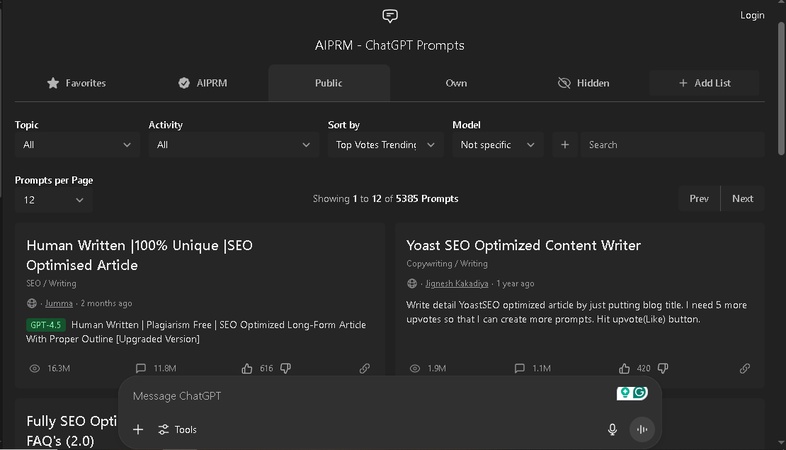
Task: Open the Model Not specific dropdown
Action: click(497, 145)
